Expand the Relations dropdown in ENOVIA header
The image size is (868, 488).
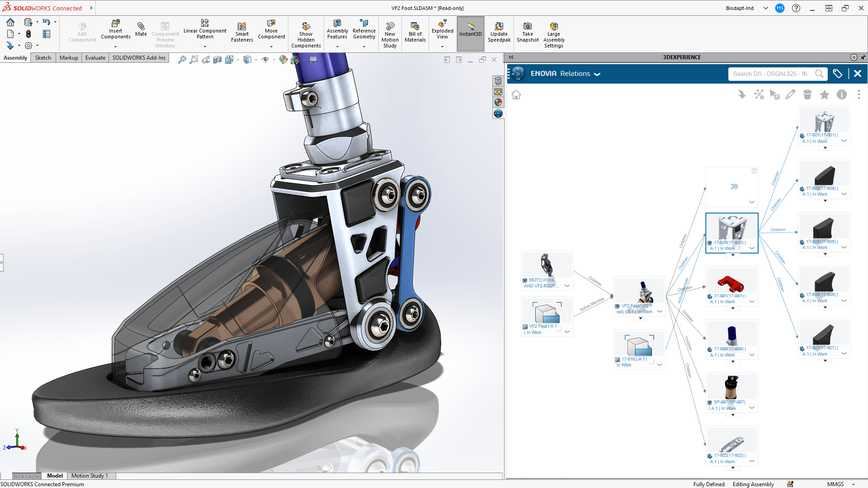click(x=598, y=74)
